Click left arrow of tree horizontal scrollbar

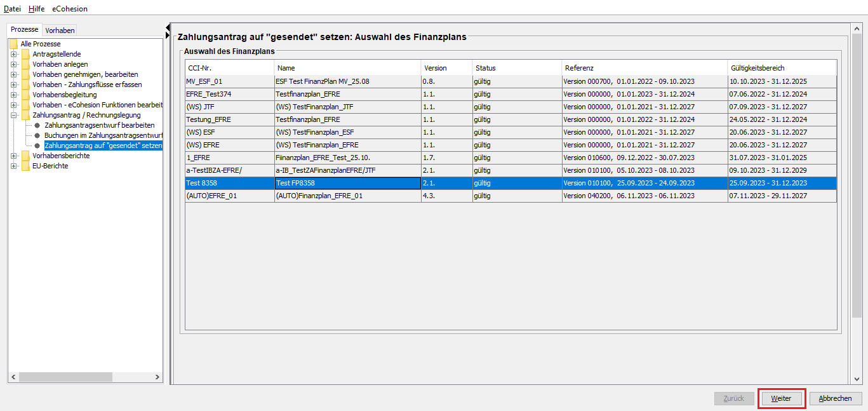point(13,377)
